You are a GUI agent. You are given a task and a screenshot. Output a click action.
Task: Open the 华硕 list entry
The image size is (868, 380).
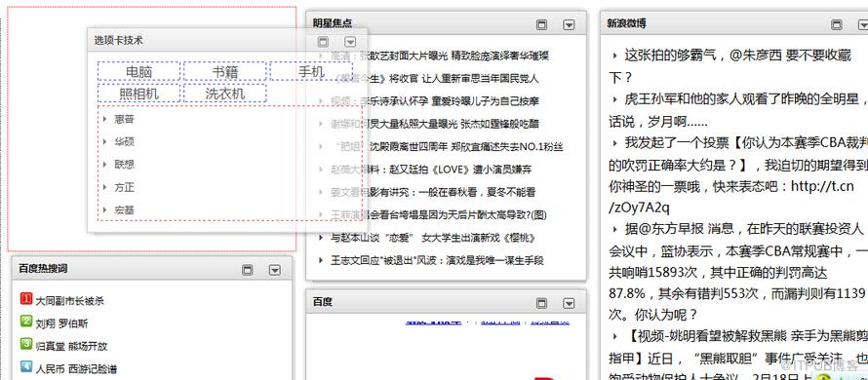pos(124,141)
